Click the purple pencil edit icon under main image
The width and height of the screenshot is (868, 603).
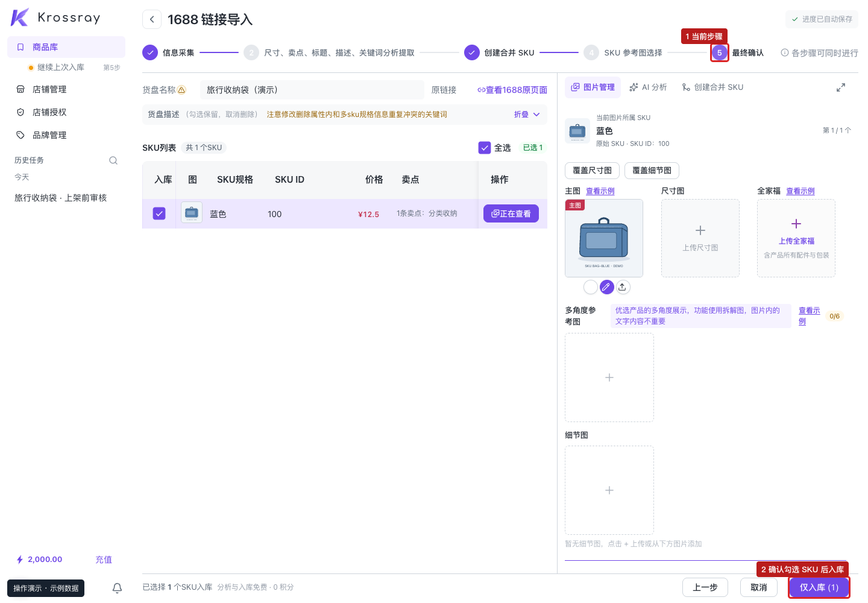[606, 287]
